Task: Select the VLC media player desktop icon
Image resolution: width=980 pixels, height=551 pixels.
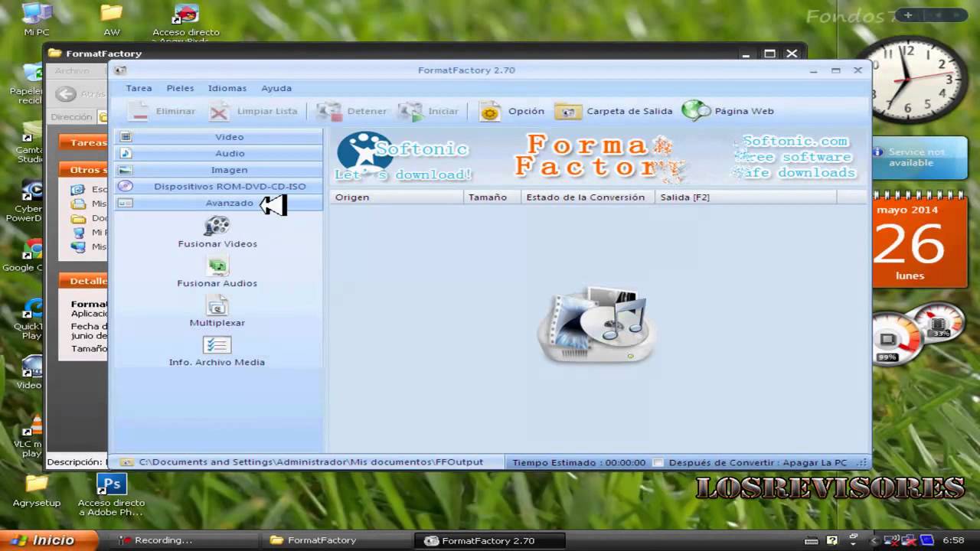Action: click(x=32, y=436)
